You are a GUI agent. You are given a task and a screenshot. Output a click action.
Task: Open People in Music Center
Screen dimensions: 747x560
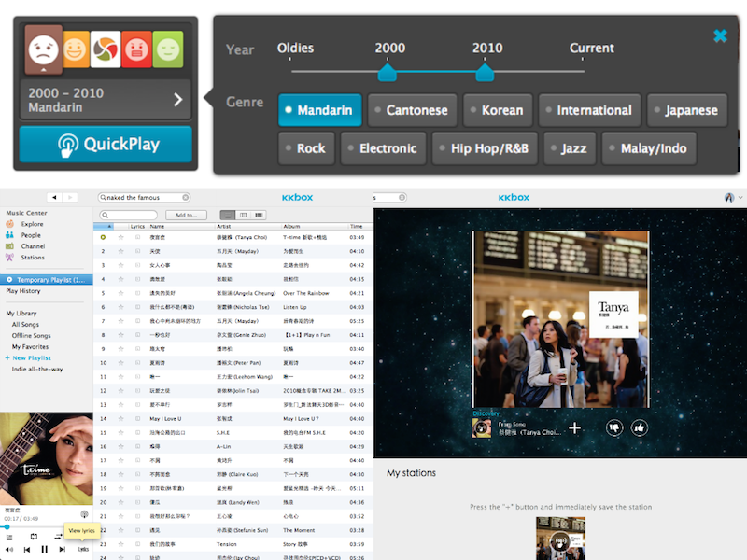tap(31, 235)
